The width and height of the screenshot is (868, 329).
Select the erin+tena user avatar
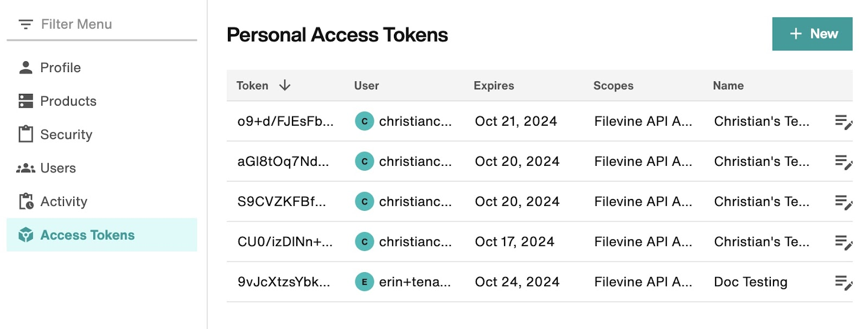click(x=365, y=282)
